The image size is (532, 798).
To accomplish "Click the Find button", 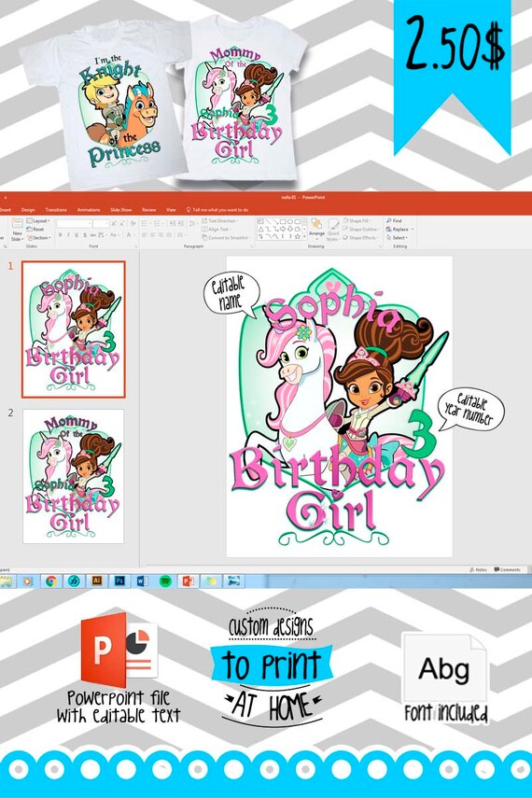I will coord(395,221).
